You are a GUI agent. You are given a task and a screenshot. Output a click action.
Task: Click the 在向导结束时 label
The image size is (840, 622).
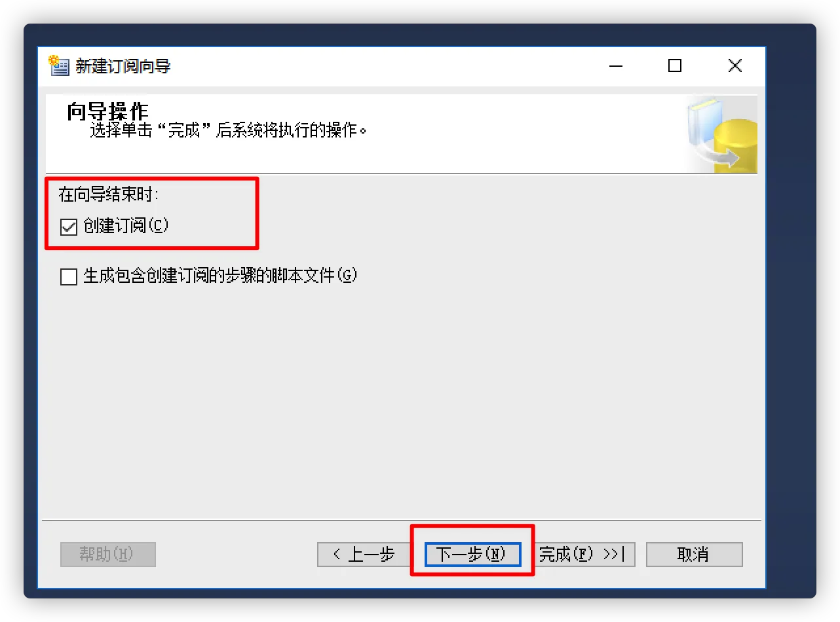109,195
